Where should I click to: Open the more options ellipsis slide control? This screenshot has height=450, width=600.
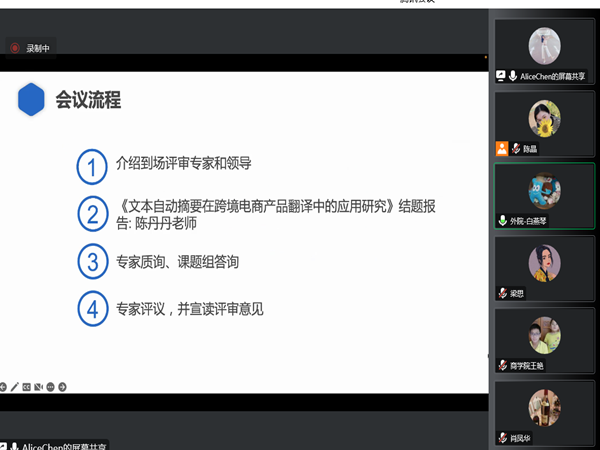50,387
